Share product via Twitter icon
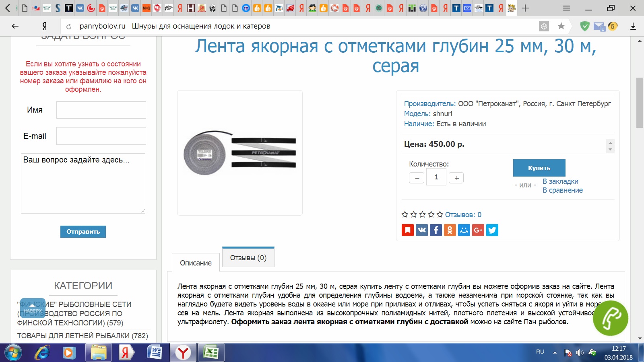 click(492, 230)
